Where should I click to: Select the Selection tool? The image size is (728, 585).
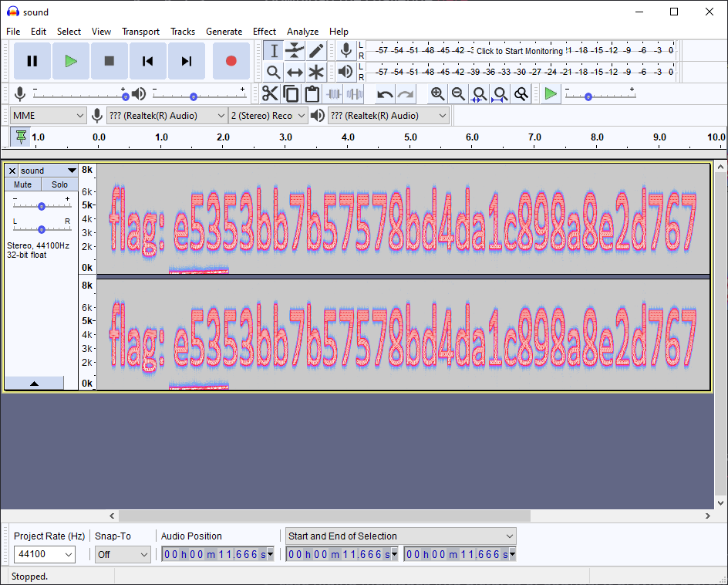(x=273, y=50)
